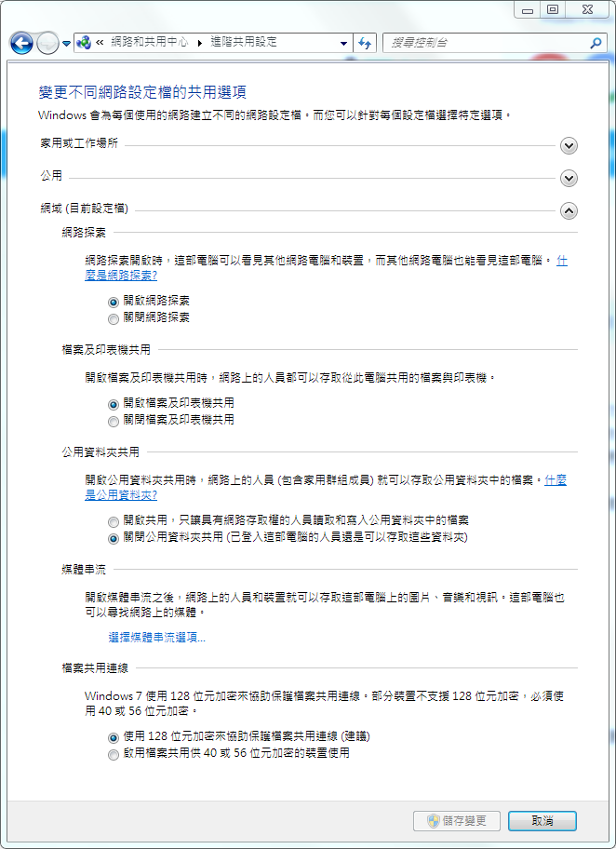Click the Control Panel icon in address bar
The width and height of the screenshot is (616, 849).
click(84, 42)
